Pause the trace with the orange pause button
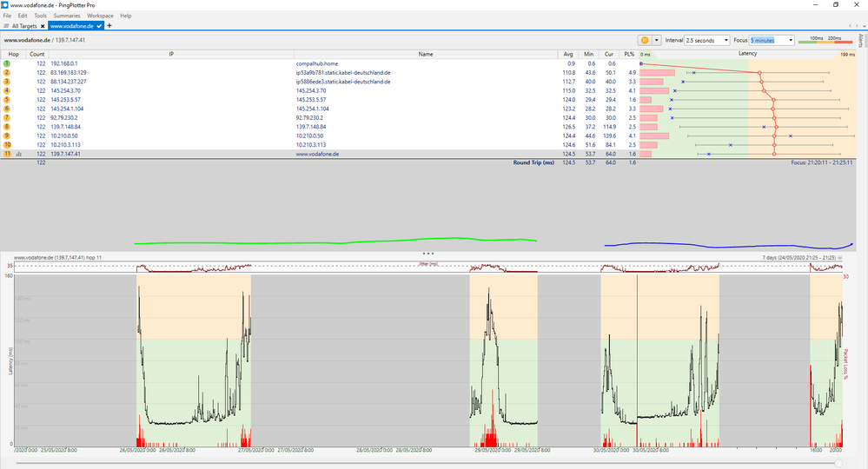Image resolution: width=868 pixels, height=469 pixels. [645, 40]
